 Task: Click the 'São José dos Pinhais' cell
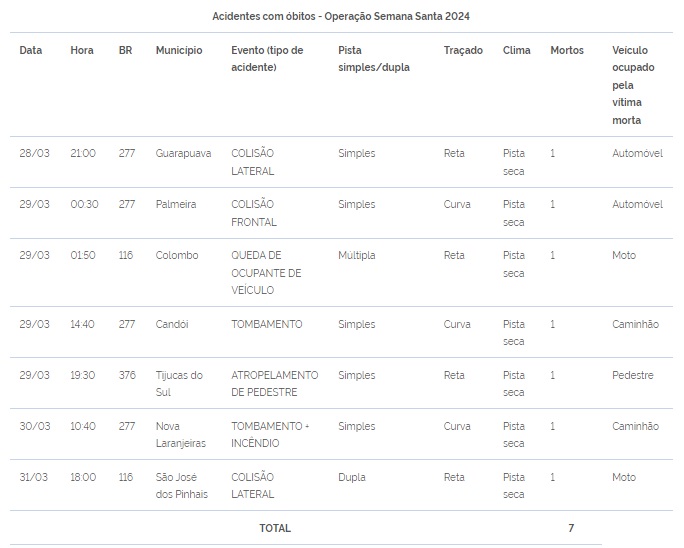[x=182, y=486]
